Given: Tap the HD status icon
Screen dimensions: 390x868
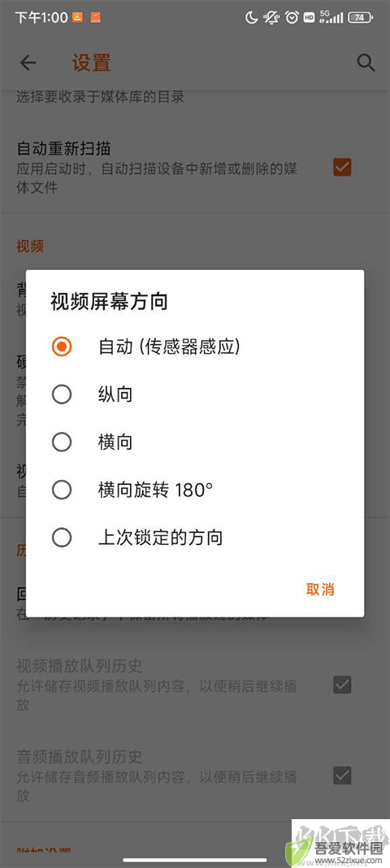Looking at the screenshot, I should (x=310, y=18).
